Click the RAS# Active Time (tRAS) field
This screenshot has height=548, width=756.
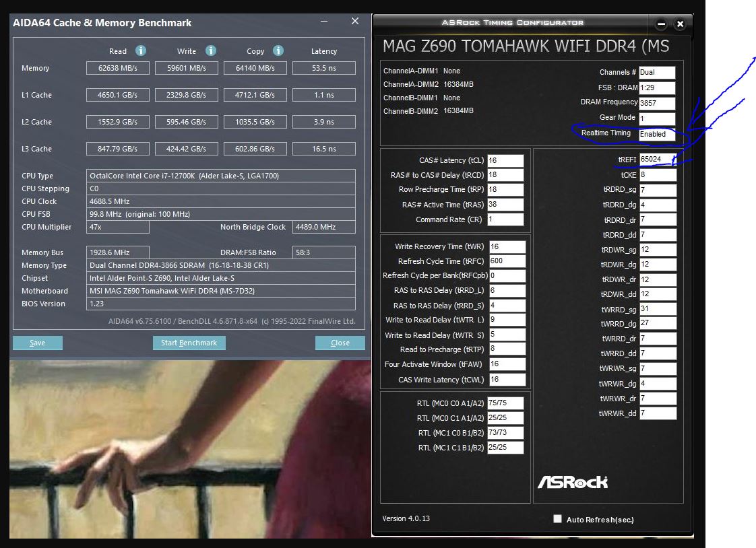pos(505,205)
